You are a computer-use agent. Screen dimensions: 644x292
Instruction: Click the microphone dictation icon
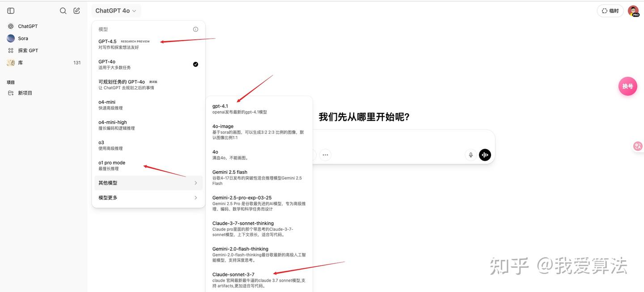470,155
